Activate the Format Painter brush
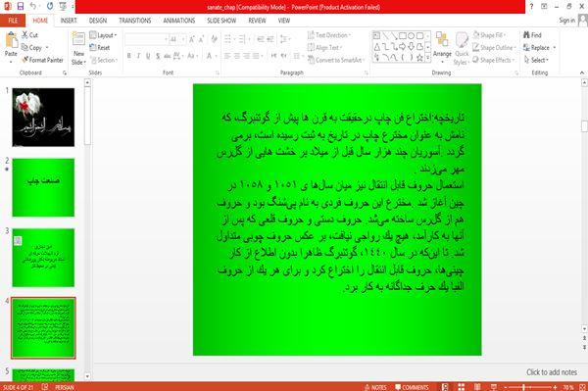Image resolution: width=588 pixels, height=391 pixels. pos(42,60)
